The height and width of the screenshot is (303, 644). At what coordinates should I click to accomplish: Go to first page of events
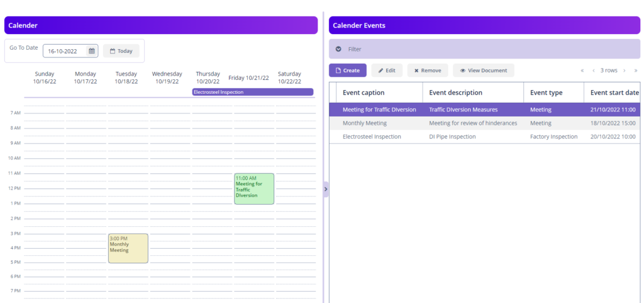click(x=582, y=71)
